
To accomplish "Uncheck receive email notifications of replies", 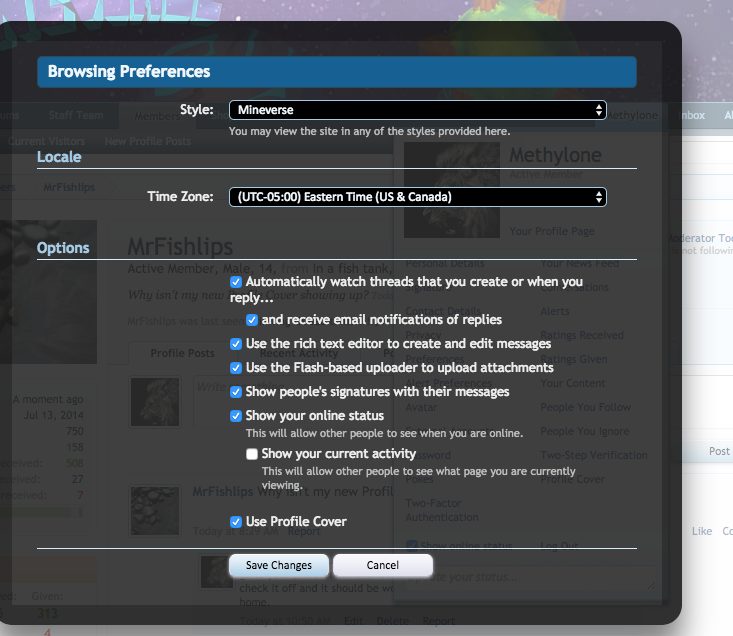I will [252, 320].
